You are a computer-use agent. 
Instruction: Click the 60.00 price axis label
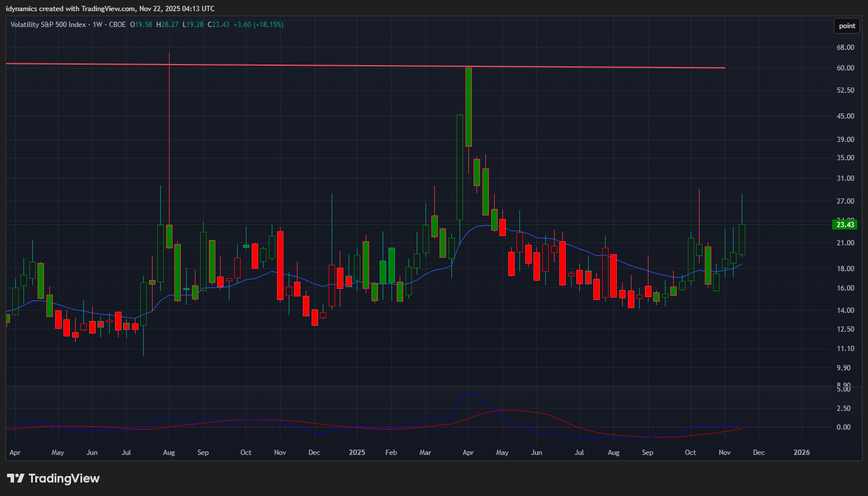845,68
